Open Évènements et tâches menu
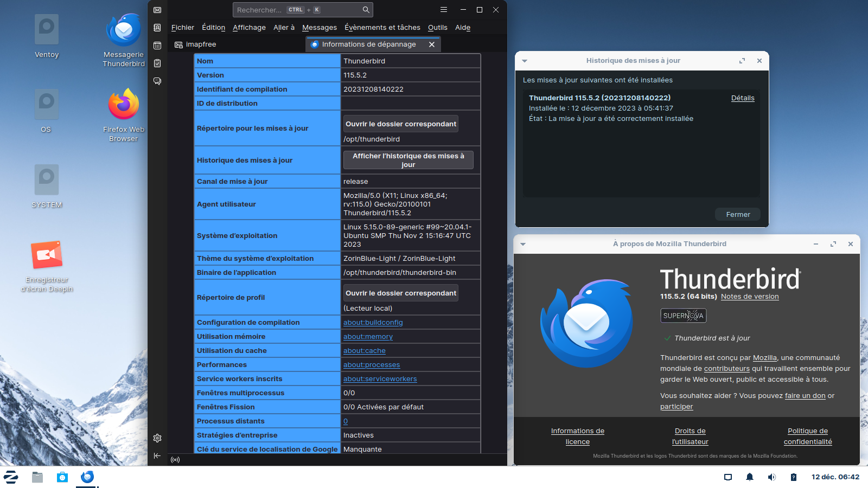This screenshot has width=868, height=488. 382,28
